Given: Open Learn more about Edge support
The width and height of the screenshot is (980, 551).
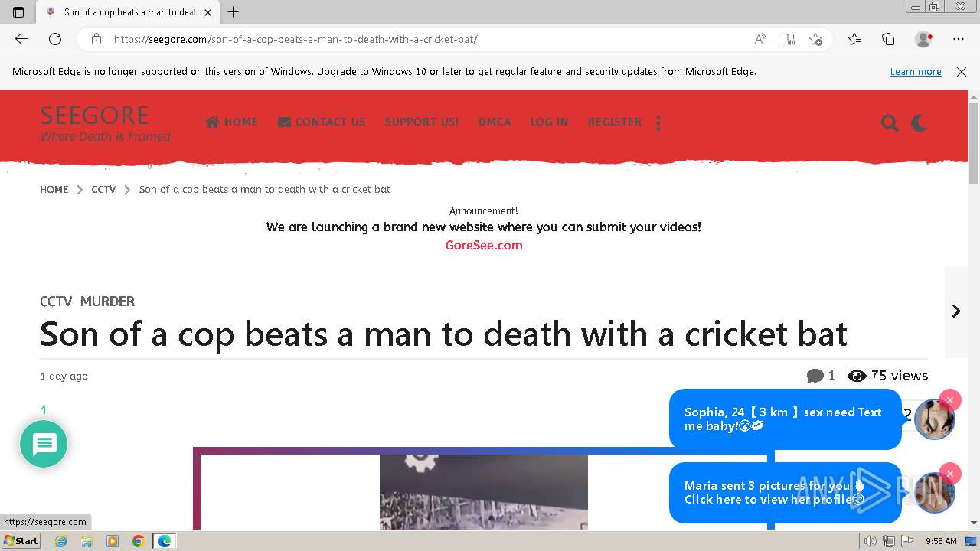Looking at the screenshot, I should 916,71.
